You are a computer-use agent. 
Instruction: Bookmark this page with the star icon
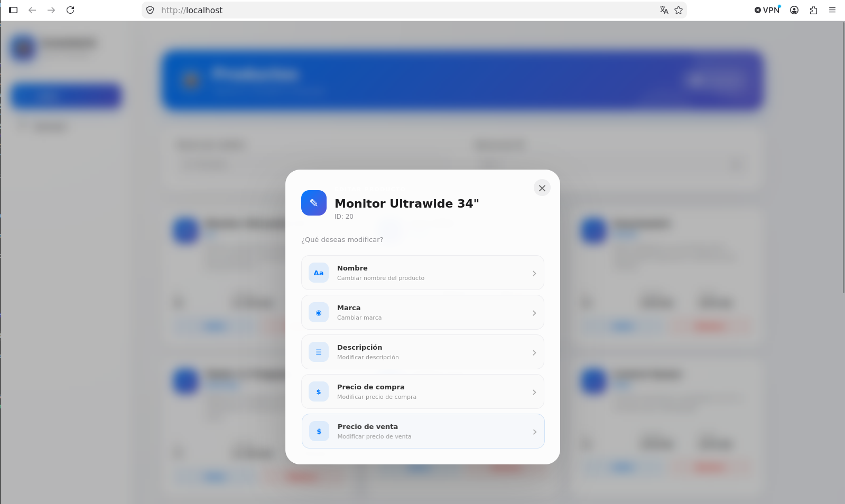[x=679, y=10]
